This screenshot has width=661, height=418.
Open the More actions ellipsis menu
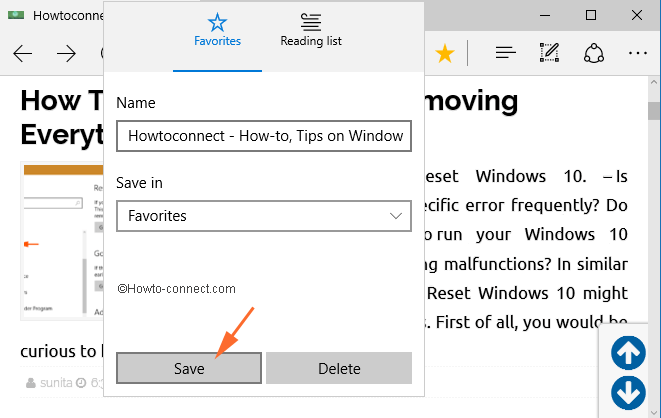637,53
